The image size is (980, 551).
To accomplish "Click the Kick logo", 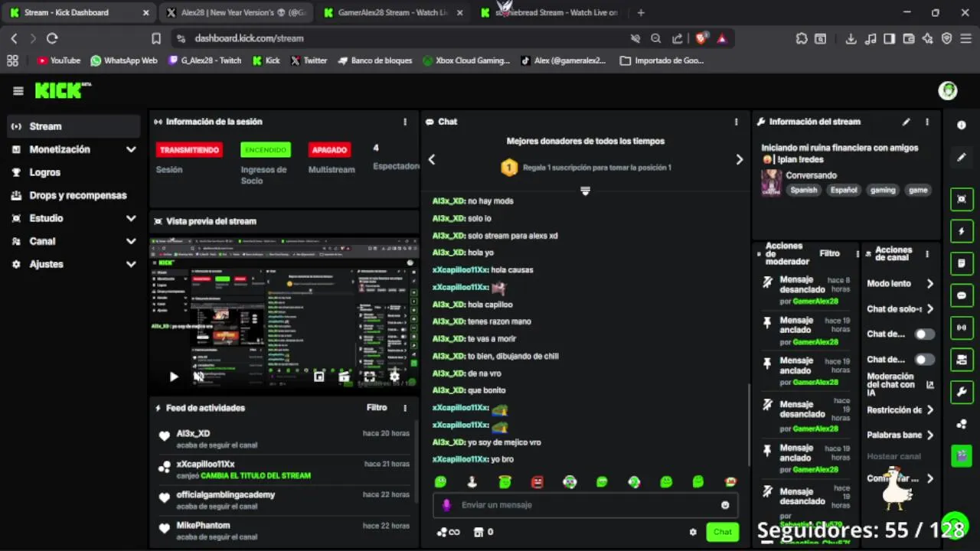I will pyautogui.click(x=63, y=90).
